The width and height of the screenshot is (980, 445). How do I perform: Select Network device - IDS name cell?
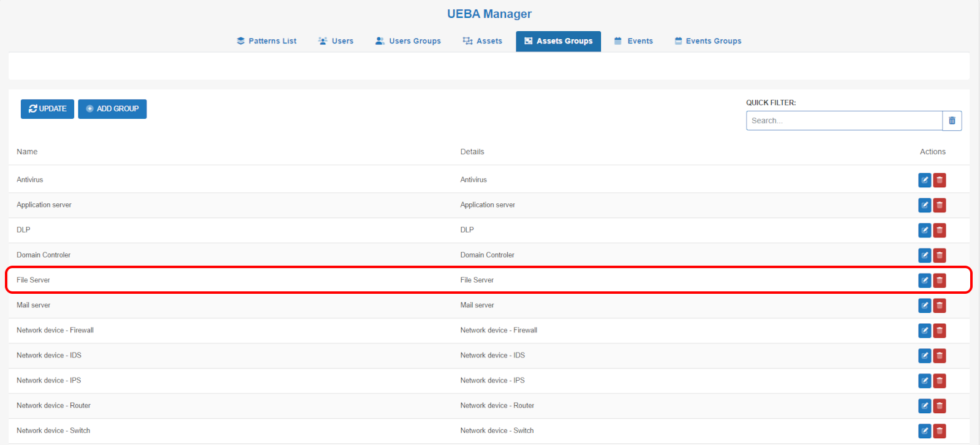point(49,356)
